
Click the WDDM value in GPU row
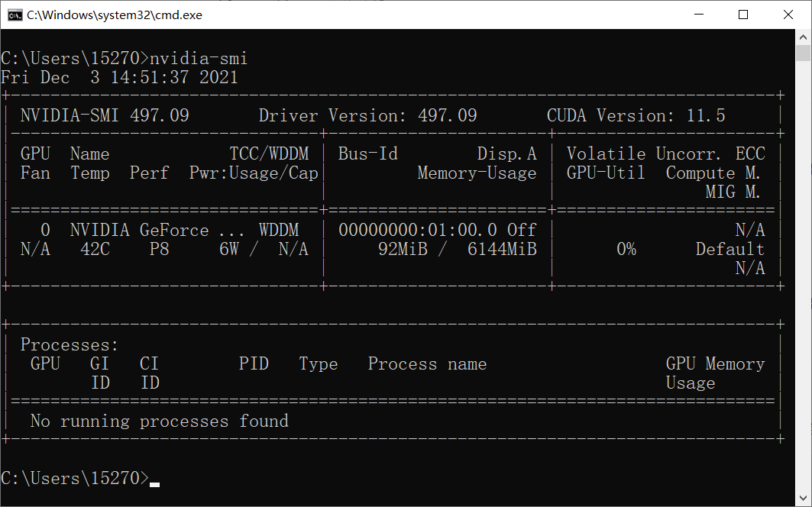[279, 230]
